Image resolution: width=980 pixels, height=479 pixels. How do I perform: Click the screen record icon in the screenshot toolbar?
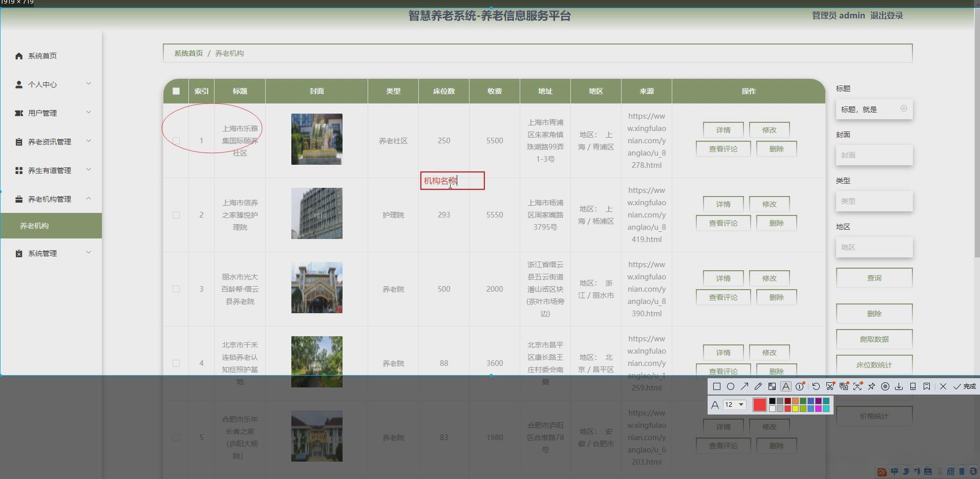pos(885,386)
